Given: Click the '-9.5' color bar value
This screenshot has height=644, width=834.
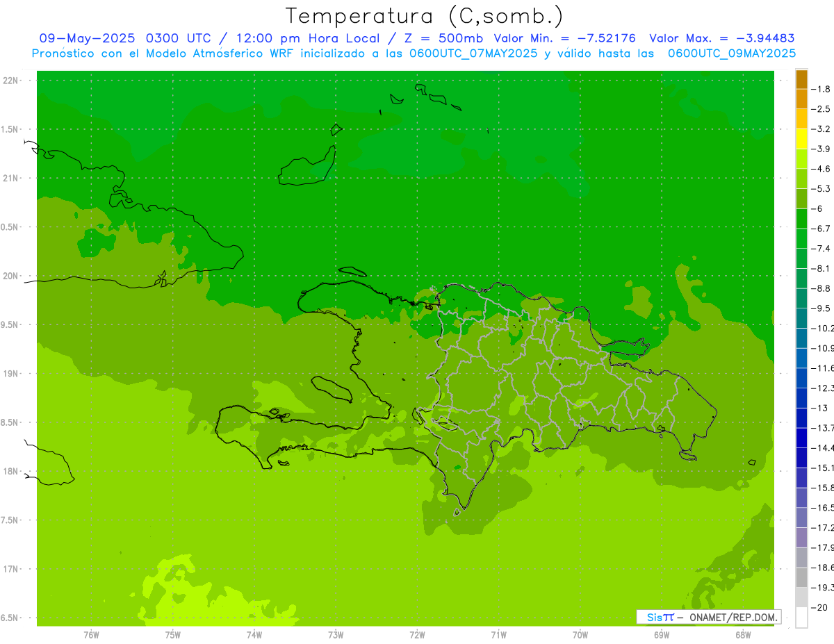Looking at the screenshot, I should tap(822, 308).
